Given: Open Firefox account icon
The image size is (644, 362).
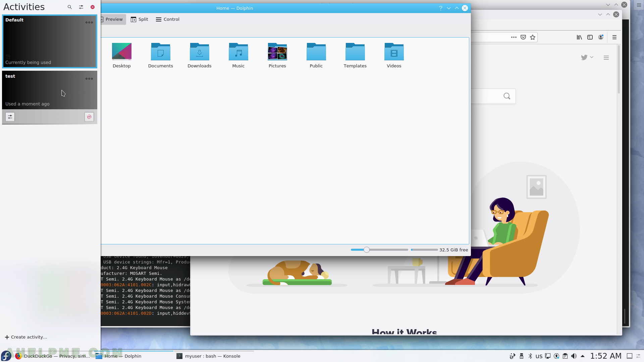Looking at the screenshot, I should point(601,37).
